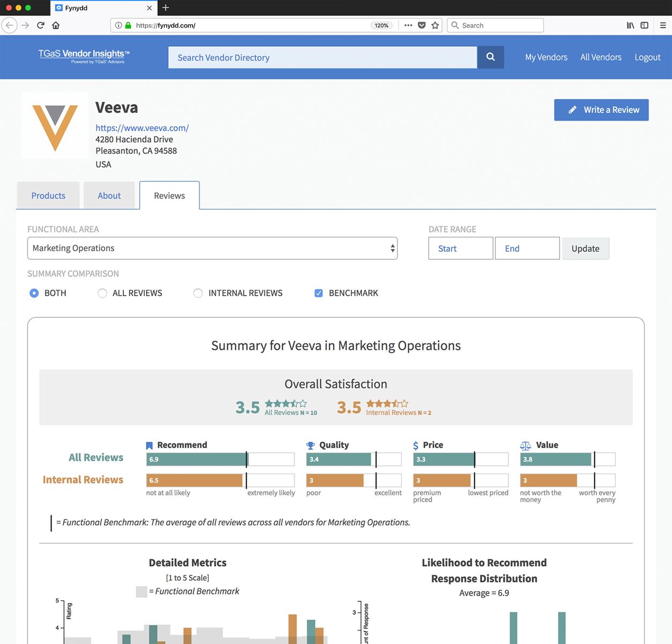The image size is (672, 644).
Task: Click the All Reviews Price 3.3 bar
Action: point(444,459)
